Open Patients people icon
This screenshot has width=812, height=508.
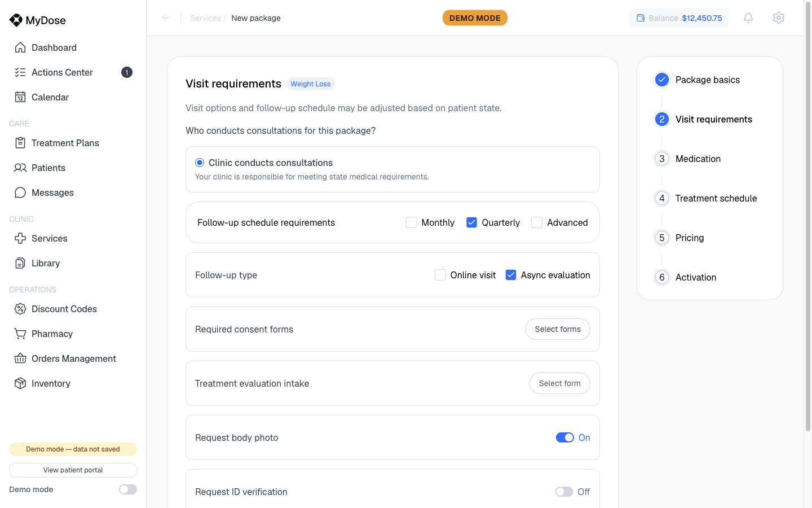tap(20, 168)
